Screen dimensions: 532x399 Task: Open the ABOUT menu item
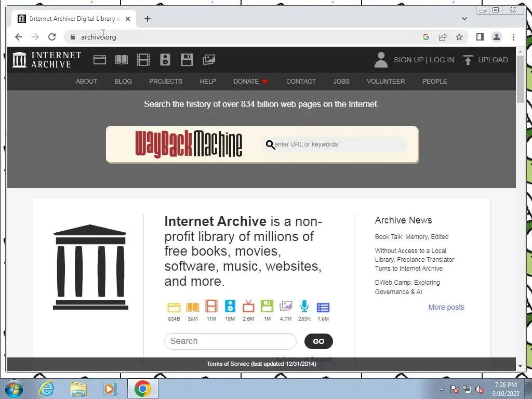pyautogui.click(x=87, y=82)
